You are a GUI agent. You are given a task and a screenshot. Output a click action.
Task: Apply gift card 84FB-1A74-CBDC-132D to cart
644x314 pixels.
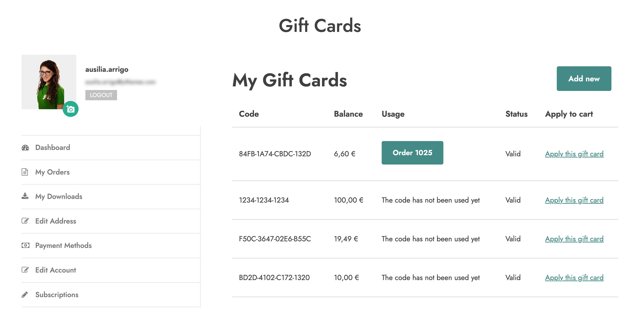(x=574, y=154)
